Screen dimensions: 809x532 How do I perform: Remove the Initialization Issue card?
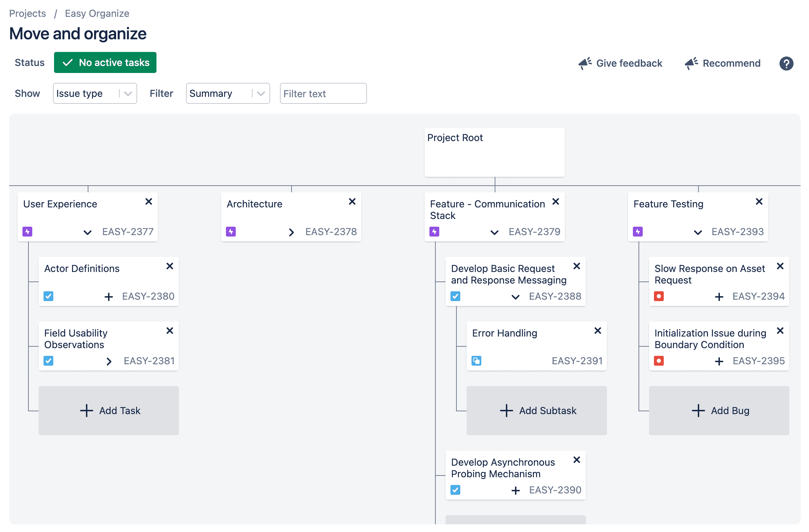(x=780, y=331)
